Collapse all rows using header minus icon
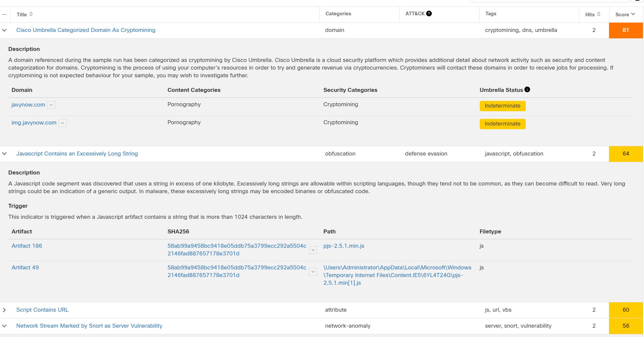The width and height of the screenshot is (644, 337). pos(4,14)
